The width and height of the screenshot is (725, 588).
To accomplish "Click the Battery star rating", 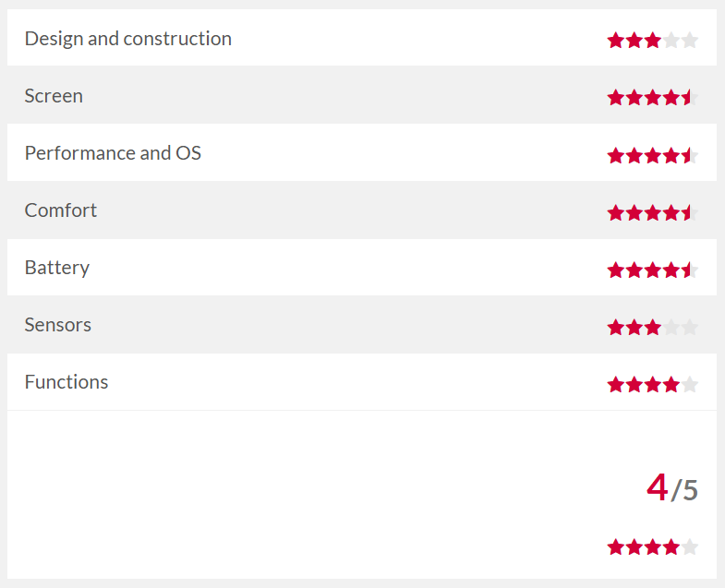I will (x=652, y=270).
